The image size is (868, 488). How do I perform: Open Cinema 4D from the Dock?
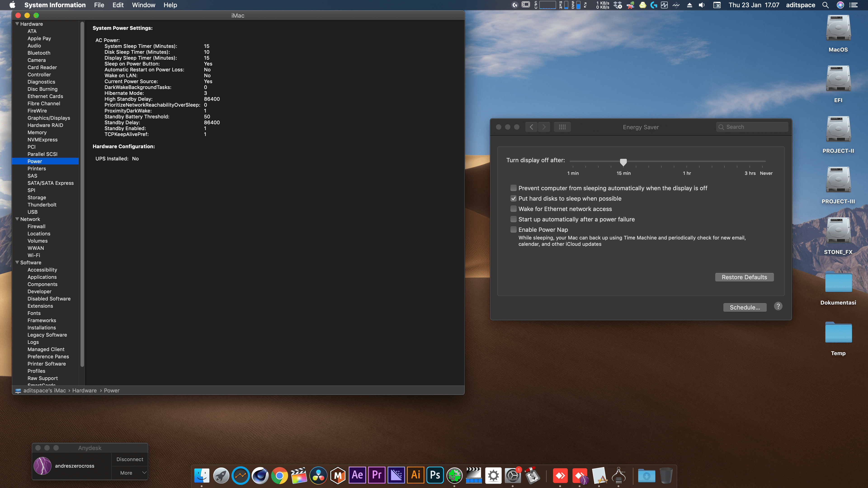(260, 476)
